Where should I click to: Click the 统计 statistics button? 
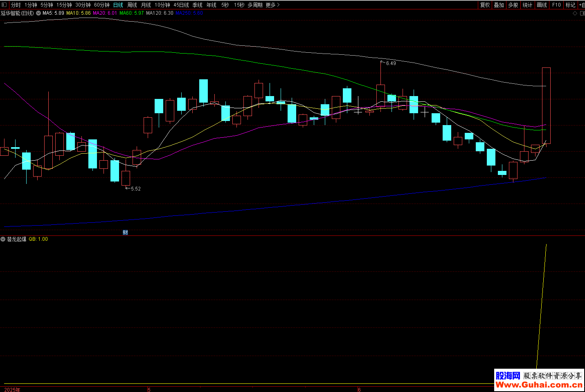click(527, 5)
